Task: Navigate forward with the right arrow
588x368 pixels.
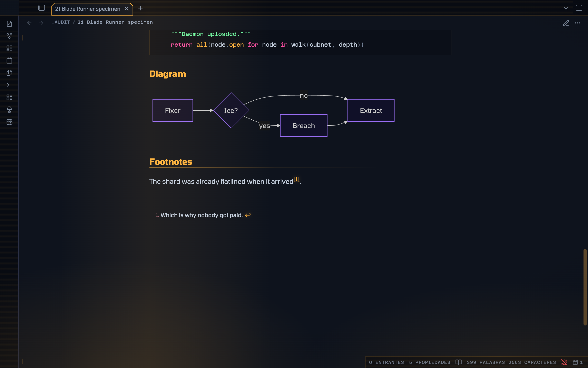Action: pos(41,23)
